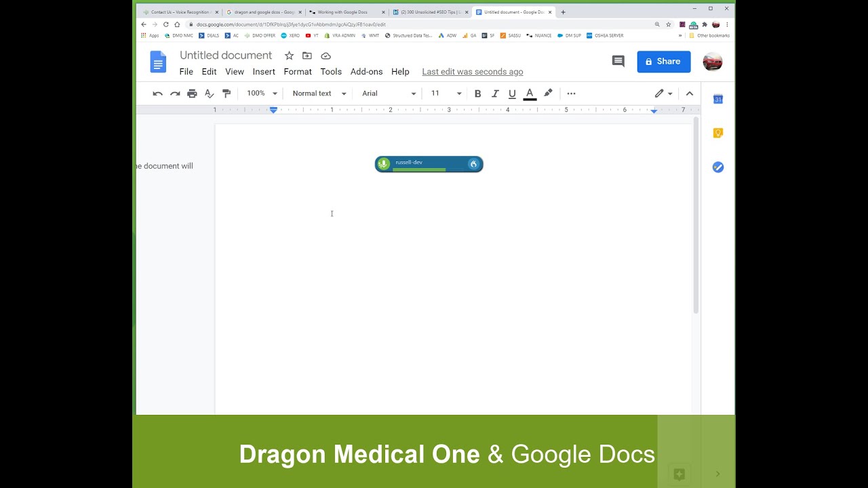
Task: Open the comment history icon
Action: [618, 62]
